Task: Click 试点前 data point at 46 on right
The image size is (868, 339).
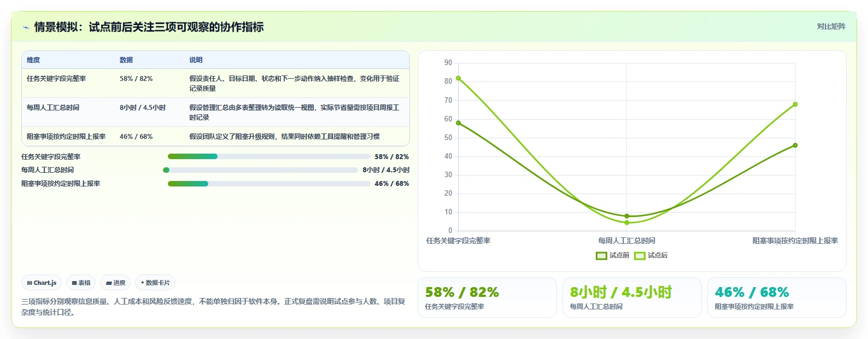Action: 795,145
